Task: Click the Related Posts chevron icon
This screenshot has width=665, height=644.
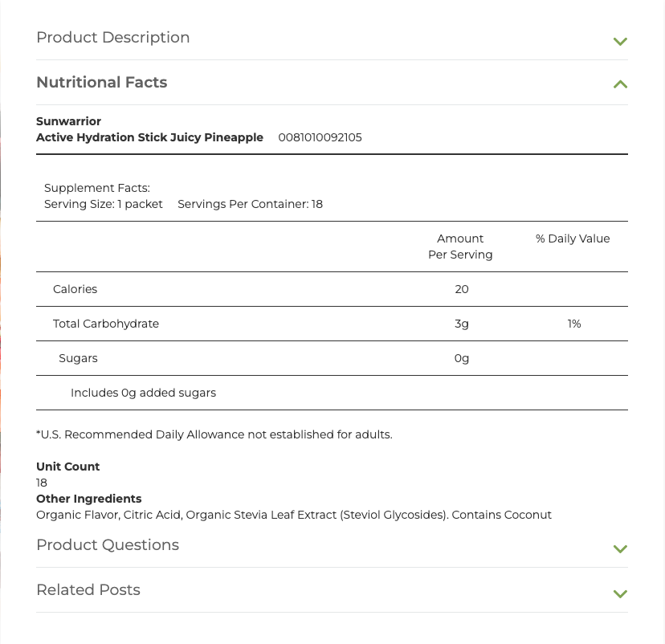Action: [x=619, y=593]
